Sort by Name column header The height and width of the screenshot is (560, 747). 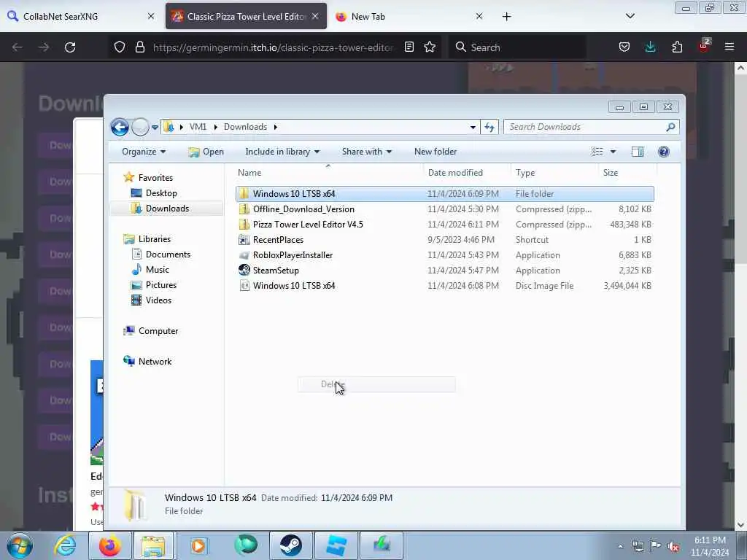328,172
